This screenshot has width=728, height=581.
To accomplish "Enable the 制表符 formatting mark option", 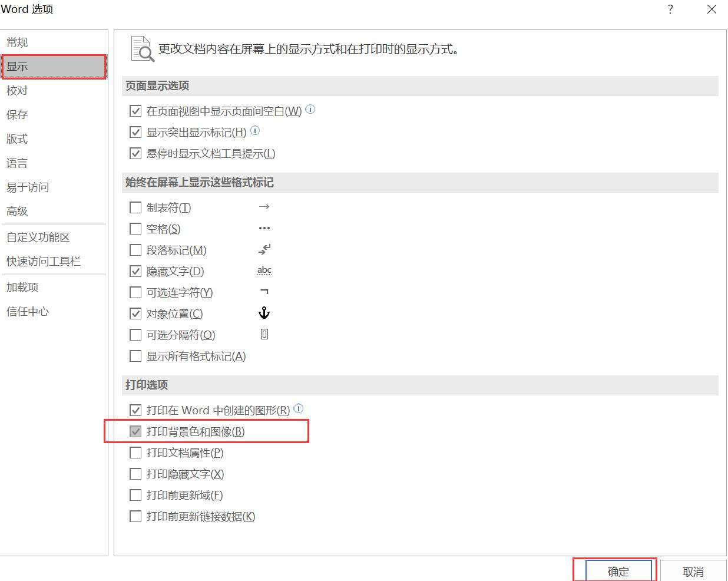I will [x=135, y=207].
